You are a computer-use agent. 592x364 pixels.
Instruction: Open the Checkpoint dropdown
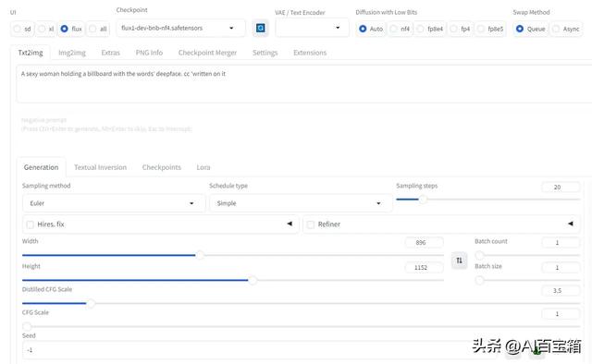tap(180, 28)
